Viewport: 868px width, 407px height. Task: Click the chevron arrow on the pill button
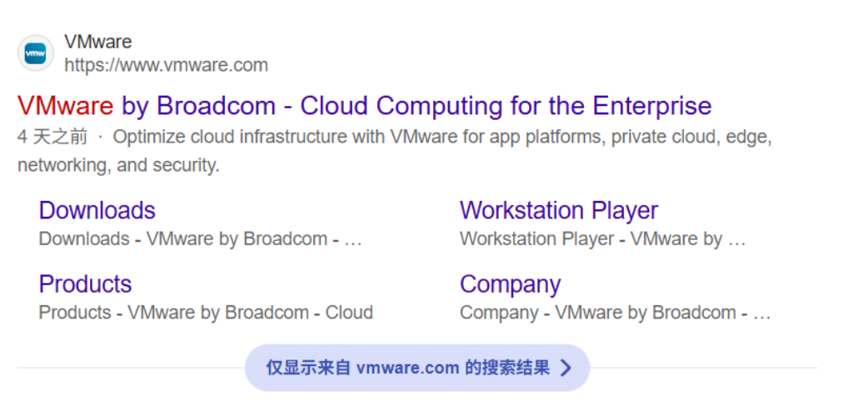566,368
